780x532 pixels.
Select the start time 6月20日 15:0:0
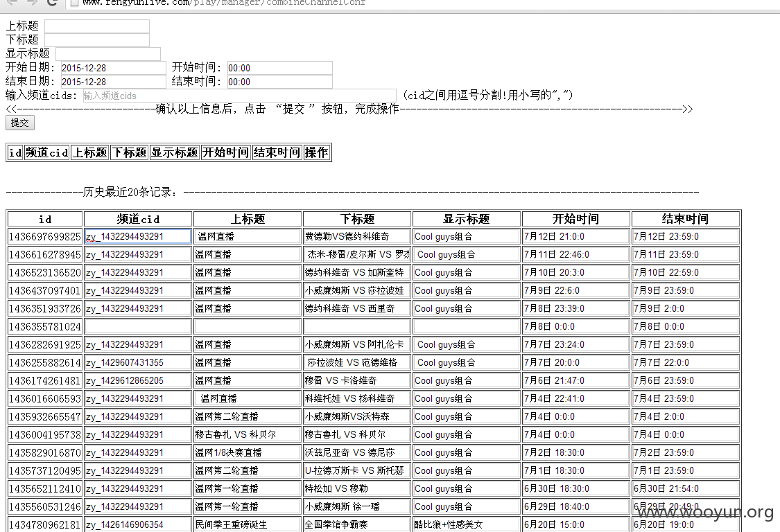[575, 524]
